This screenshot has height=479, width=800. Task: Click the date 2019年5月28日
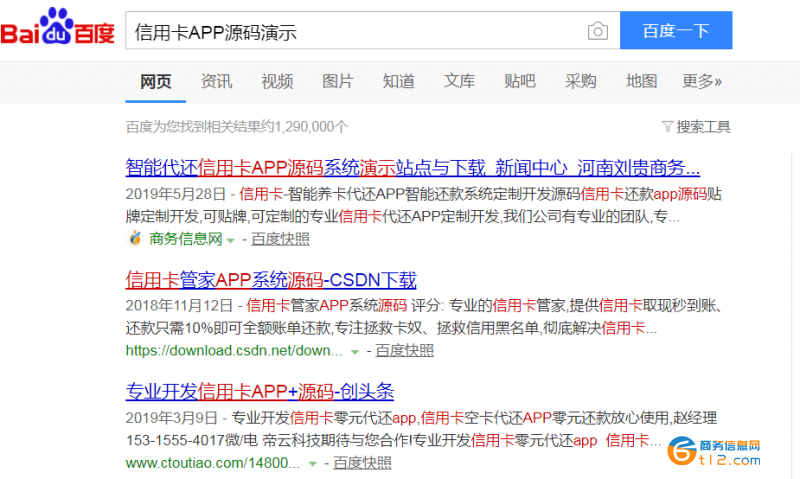click(176, 194)
